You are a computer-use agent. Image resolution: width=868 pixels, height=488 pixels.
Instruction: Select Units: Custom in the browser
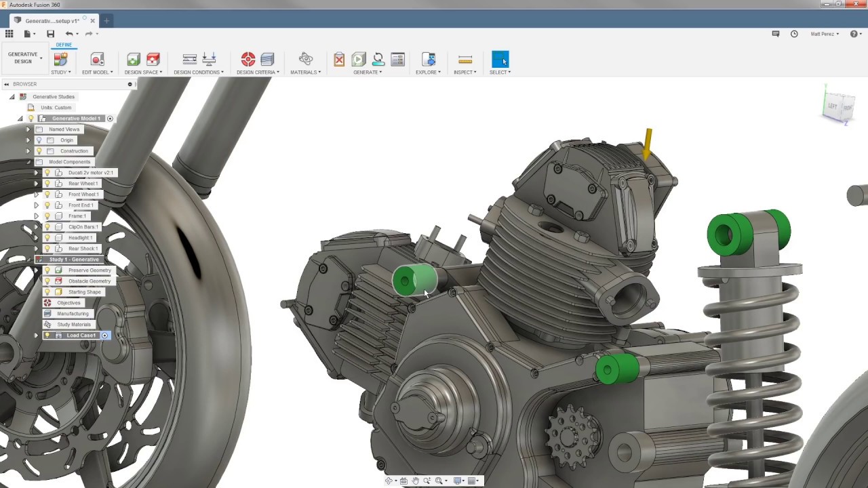tap(56, 108)
